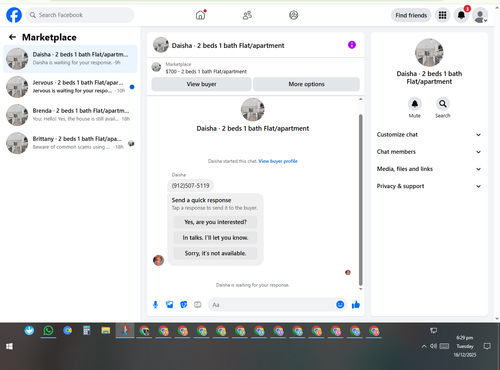Open the GIF picker icon
The width and height of the screenshot is (500, 370).
click(x=198, y=304)
